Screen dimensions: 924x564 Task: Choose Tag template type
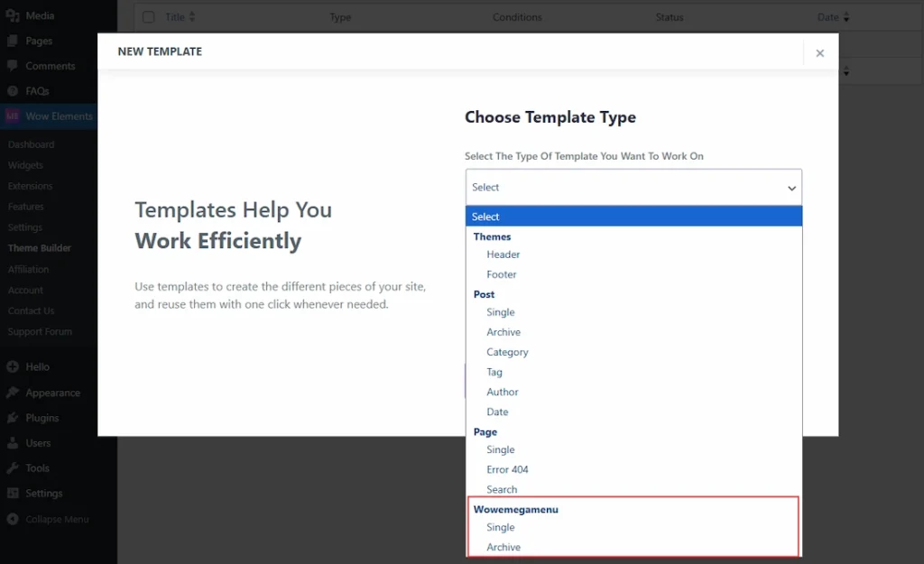(494, 373)
